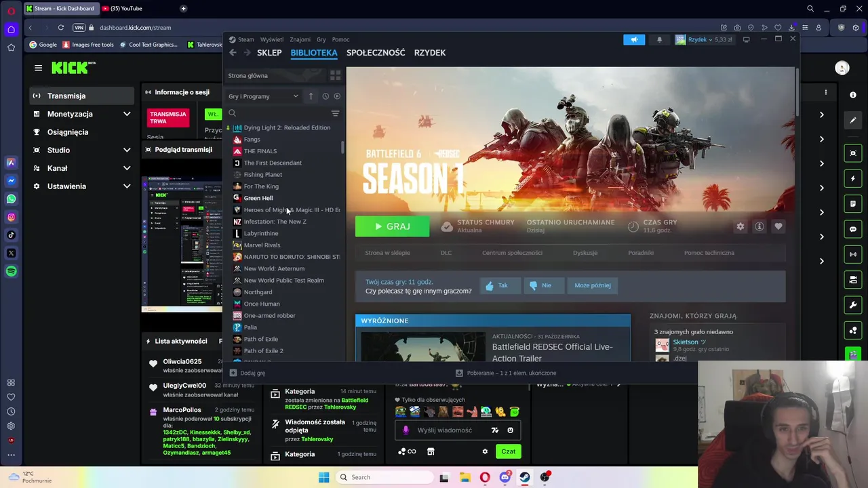Select Marvel Rivals in game list
Screen dimensions: 868x488
coord(262,245)
